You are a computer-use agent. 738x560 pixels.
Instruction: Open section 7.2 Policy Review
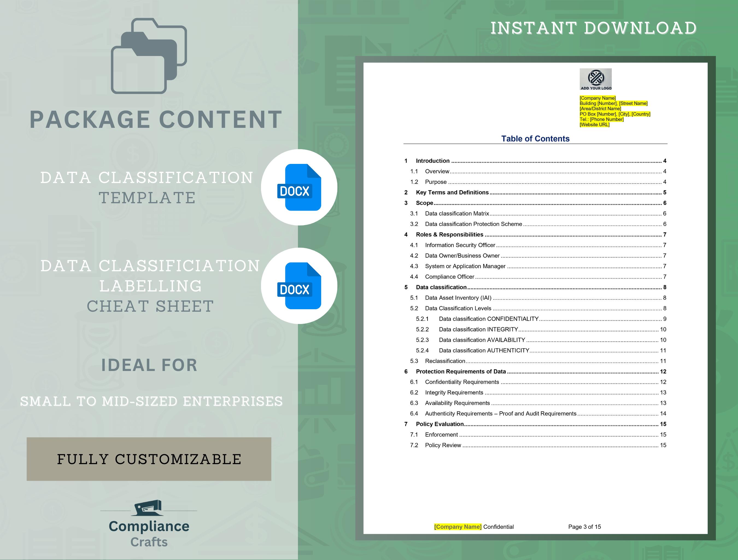point(443,445)
